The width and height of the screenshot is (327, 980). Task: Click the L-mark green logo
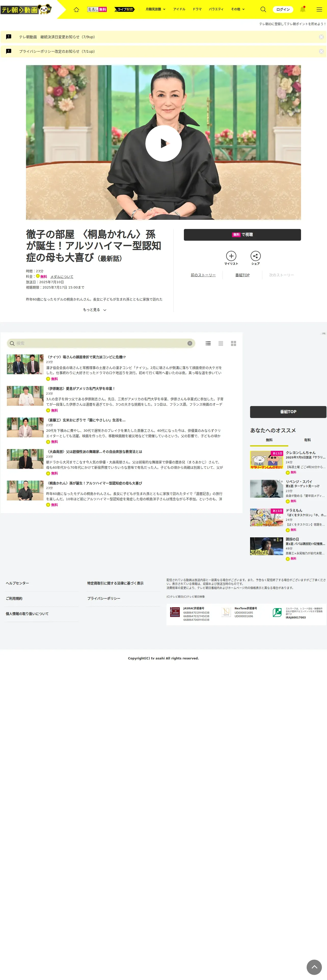click(277, 613)
